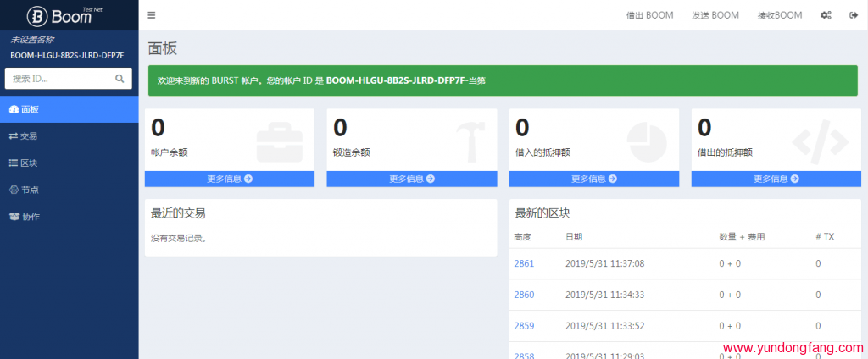Click 接收BOOM in top bar
The width and height of the screenshot is (868, 359).
click(x=779, y=15)
